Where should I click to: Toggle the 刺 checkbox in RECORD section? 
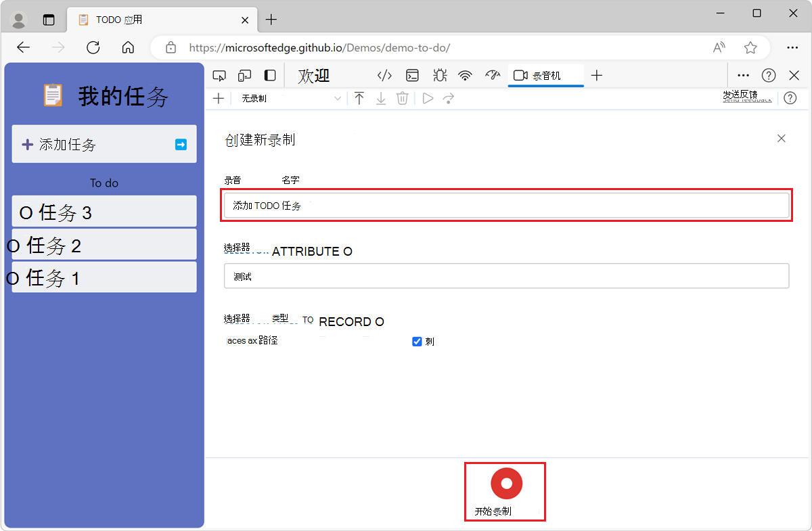tap(418, 342)
